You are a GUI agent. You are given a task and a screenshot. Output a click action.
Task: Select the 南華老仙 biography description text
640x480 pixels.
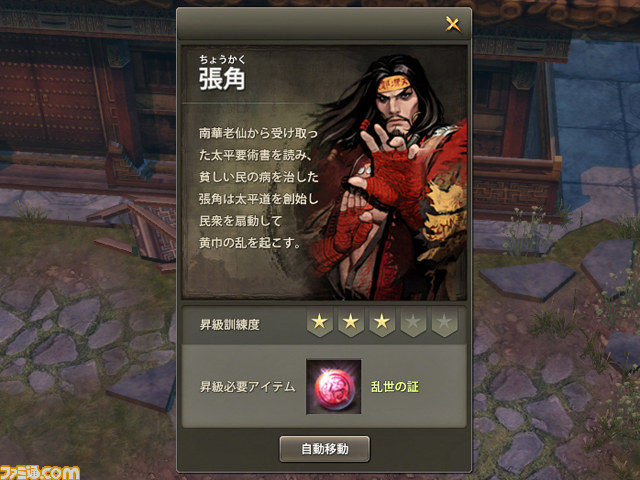click(x=258, y=188)
